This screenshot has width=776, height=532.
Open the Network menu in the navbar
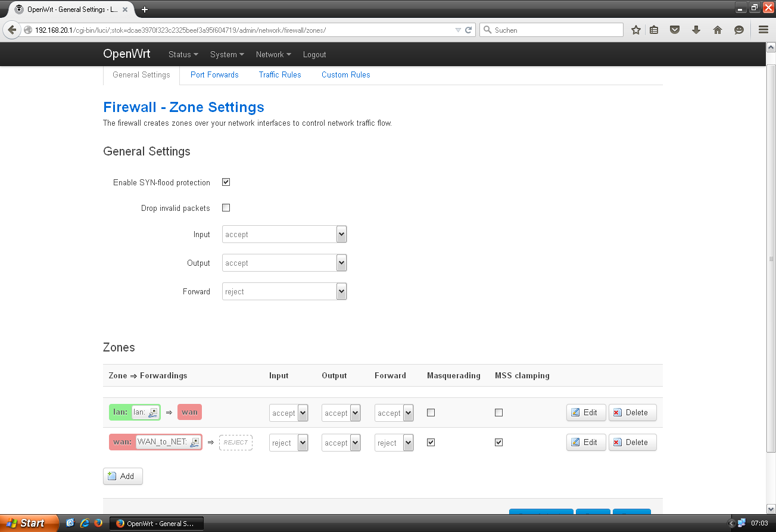tap(273, 54)
